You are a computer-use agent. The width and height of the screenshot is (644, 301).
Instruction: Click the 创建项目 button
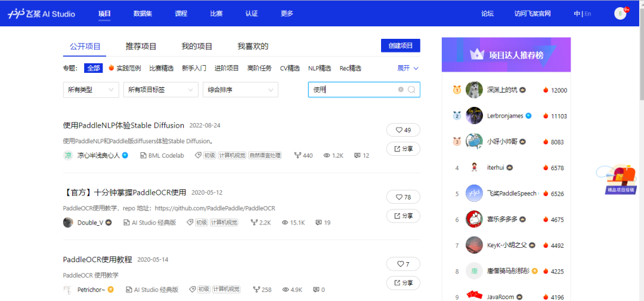point(401,45)
